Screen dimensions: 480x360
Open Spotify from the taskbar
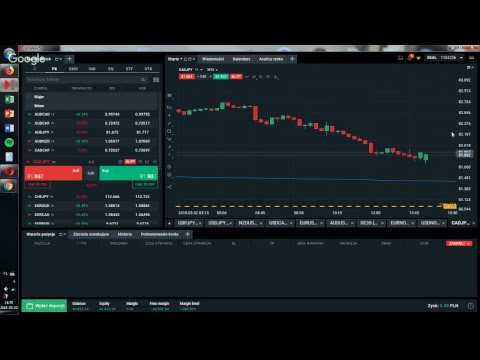point(9,142)
